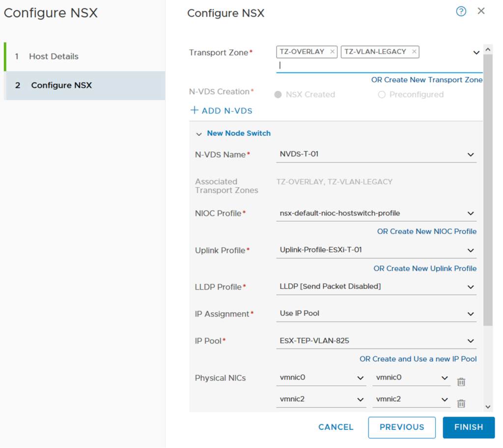Select the Preconfigured radio option
Screen dimensions: 503x448
pos(381,95)
